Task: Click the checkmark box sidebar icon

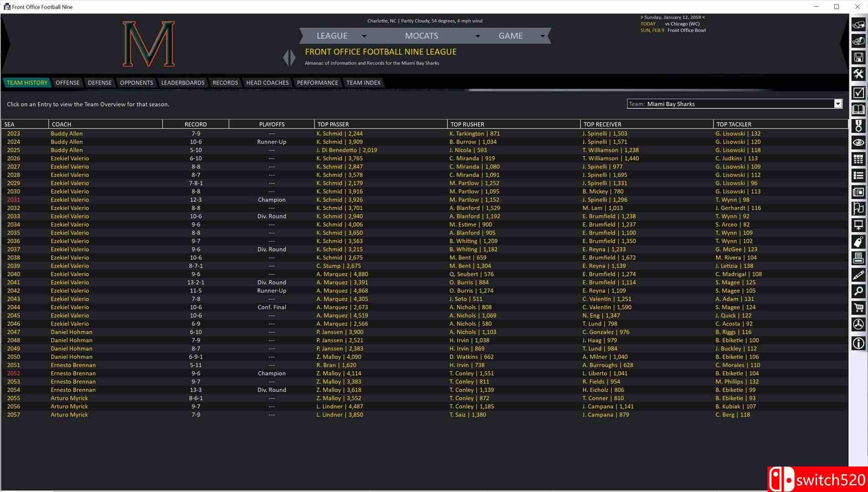Action: pos(858,93)
